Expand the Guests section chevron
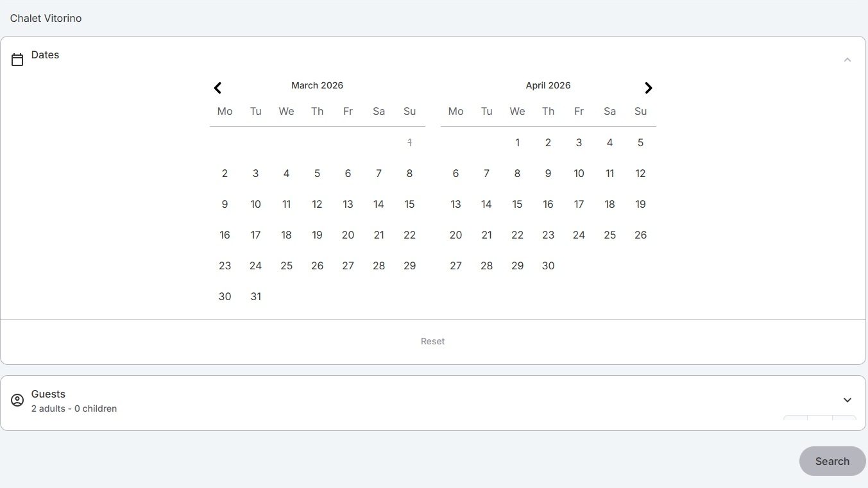This screenshot has height=488, width=868. [x=847, y=400]
